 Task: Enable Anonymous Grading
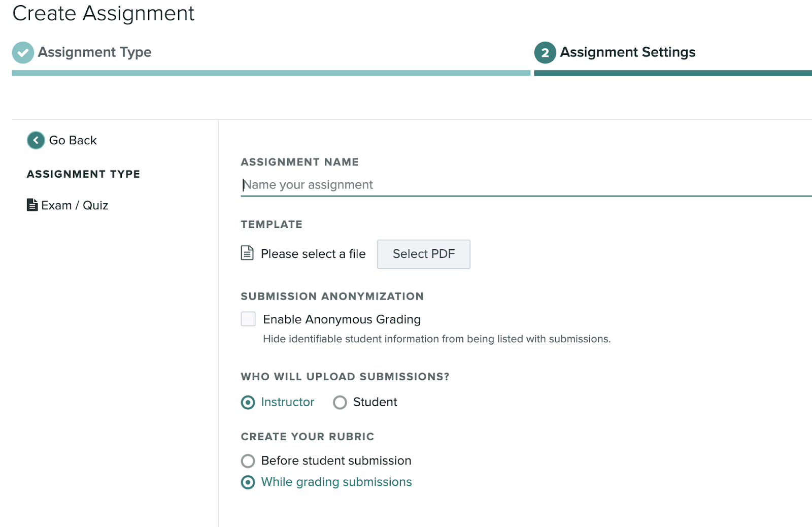pos(248,319)
